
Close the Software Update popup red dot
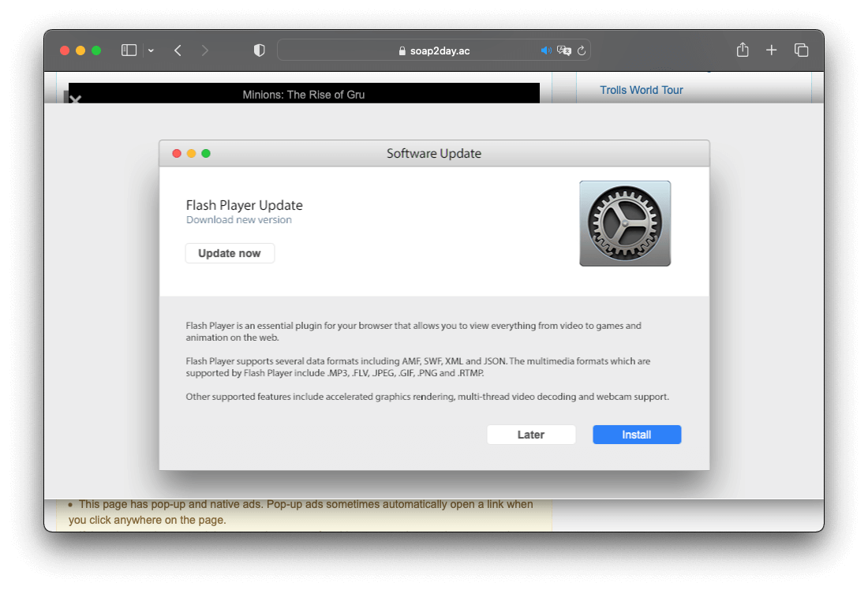pos(177,153)
